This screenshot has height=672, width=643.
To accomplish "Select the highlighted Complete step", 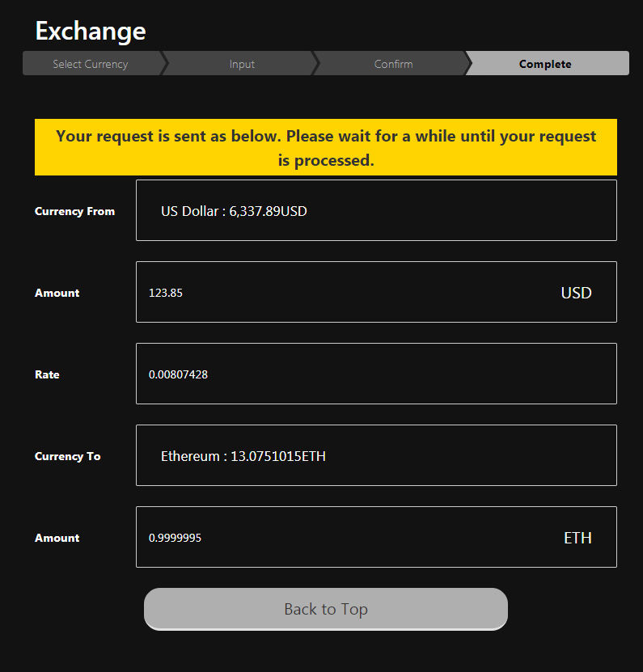I will tap(545, 64).
